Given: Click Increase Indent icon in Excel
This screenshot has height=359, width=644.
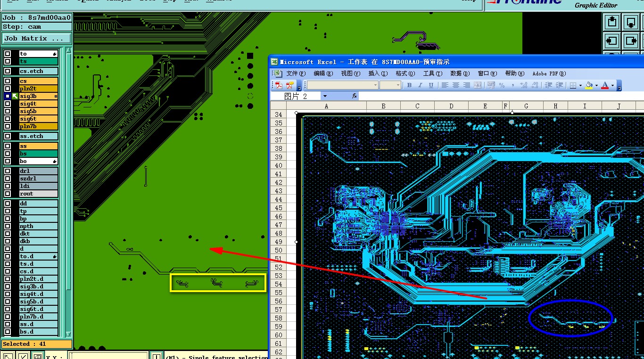Looking at the screenshot, I should click(x=559, y=85).
